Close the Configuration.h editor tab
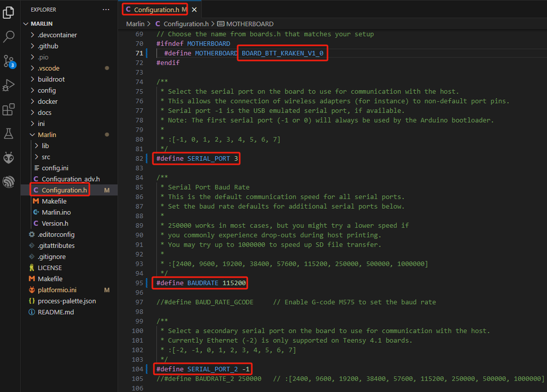The image size is (547, 392). coord(194,10)
